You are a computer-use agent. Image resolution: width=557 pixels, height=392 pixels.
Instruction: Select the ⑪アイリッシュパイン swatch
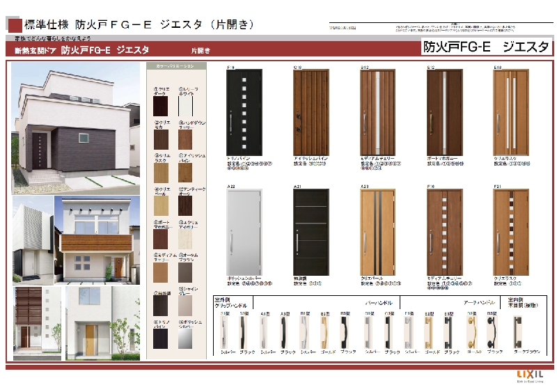[185, 173]
